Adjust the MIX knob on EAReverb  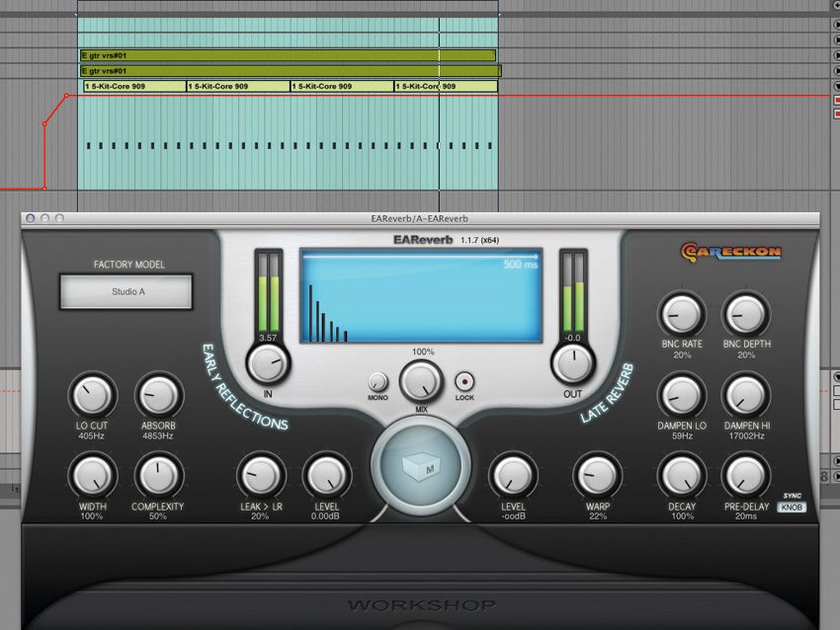click(x=420, y=383)
